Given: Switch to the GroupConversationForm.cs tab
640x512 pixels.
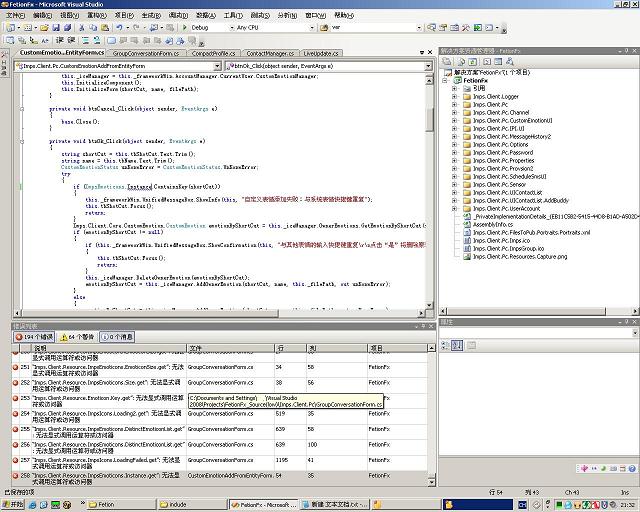Looking at the screenshot, I should click(x=146, y=52).
